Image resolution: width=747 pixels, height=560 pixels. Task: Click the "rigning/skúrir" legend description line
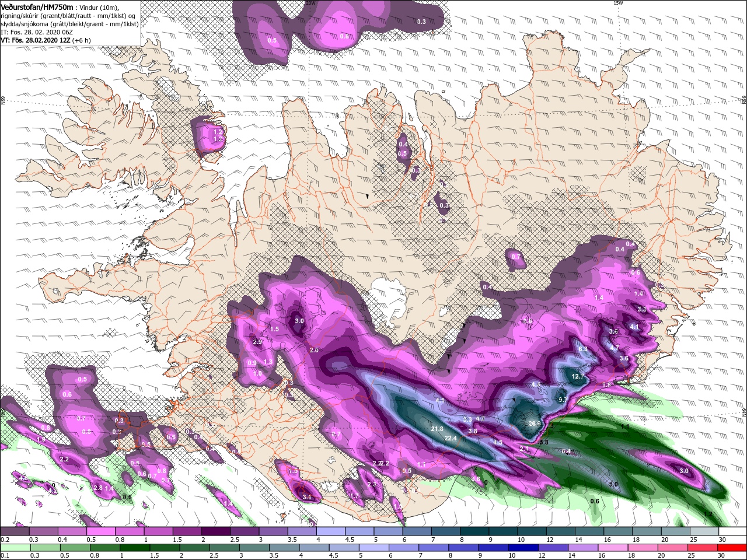[x=68, y=16]
